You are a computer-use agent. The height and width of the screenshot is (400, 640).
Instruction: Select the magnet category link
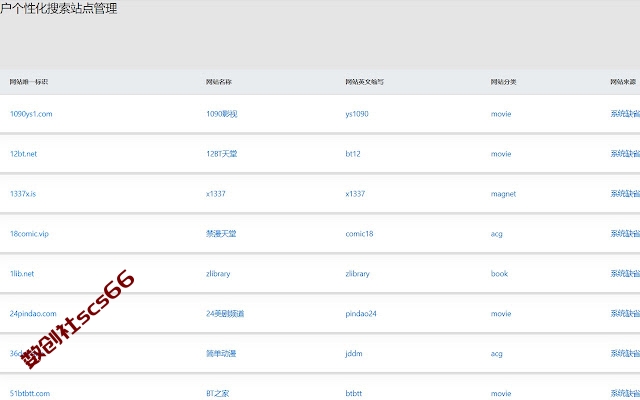click(503, 194)
